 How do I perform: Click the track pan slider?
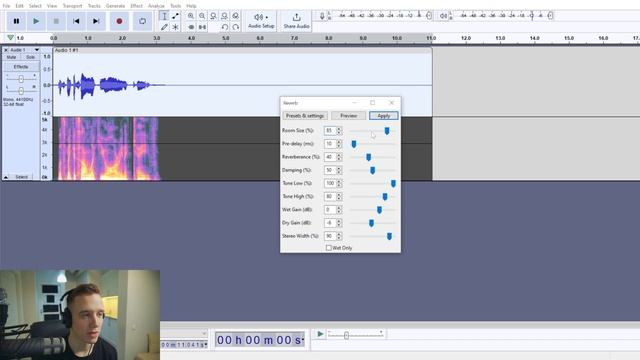click(21, 90)
